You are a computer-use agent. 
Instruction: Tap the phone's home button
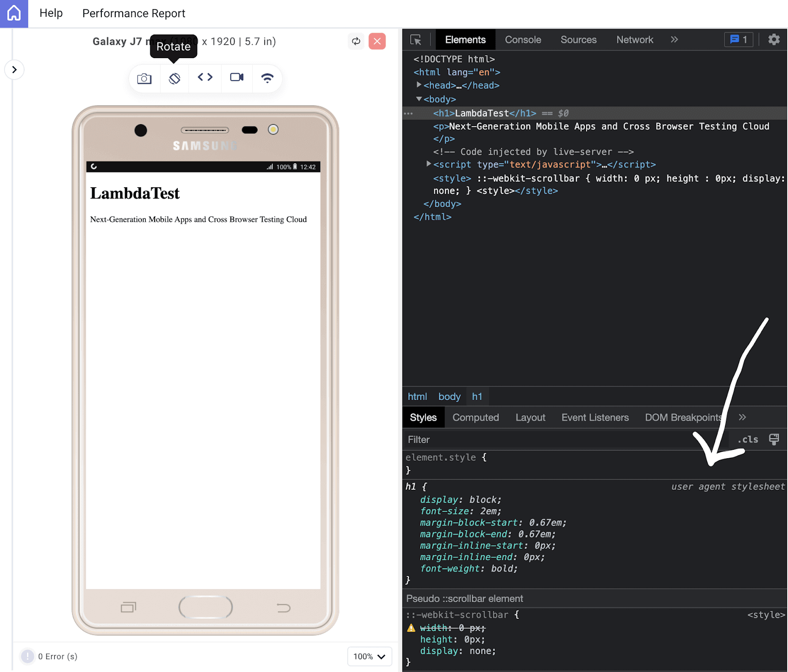[205, 607]
